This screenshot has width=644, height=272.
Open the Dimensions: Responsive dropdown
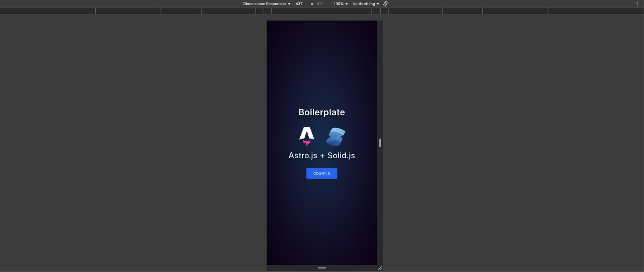click(266, 4)
